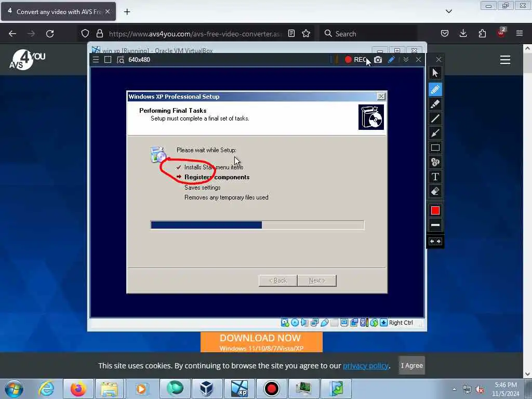Click the disabled Back button in Setup
532x399 pixels.
click(x=278, y=281)
